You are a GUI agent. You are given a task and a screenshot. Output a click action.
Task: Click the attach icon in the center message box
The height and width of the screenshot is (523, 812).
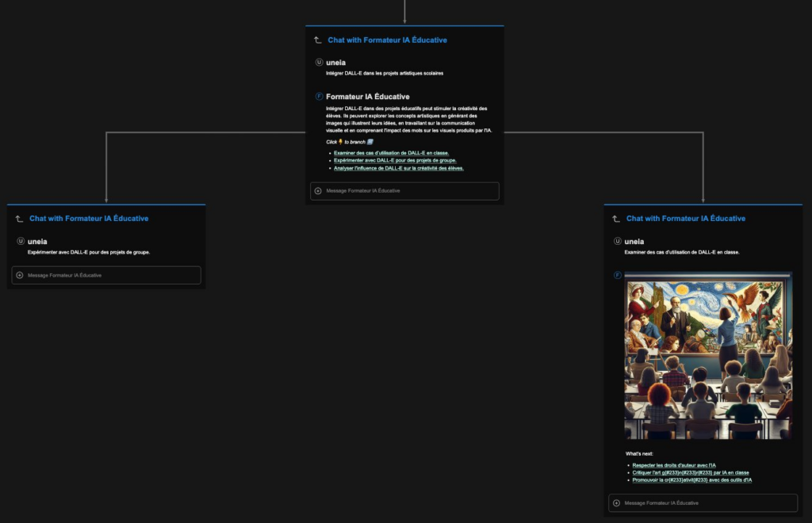coord(318,191)
